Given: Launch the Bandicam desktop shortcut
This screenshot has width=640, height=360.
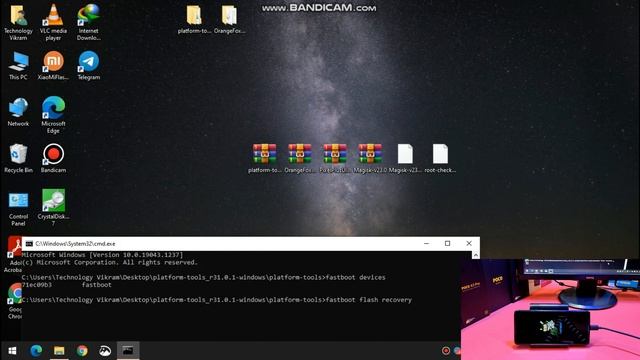Looking at the screenshot, I should (x=53, y=158).
